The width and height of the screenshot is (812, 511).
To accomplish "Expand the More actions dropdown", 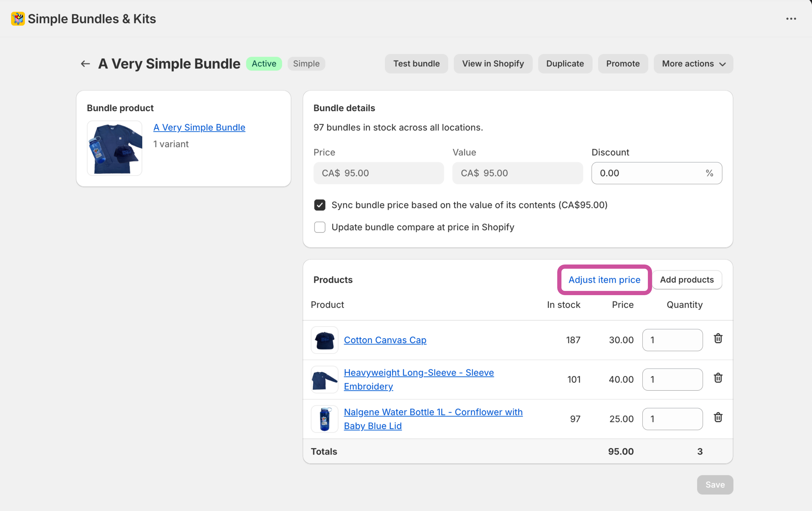I will pyautogui.click(x=693, y=64).
